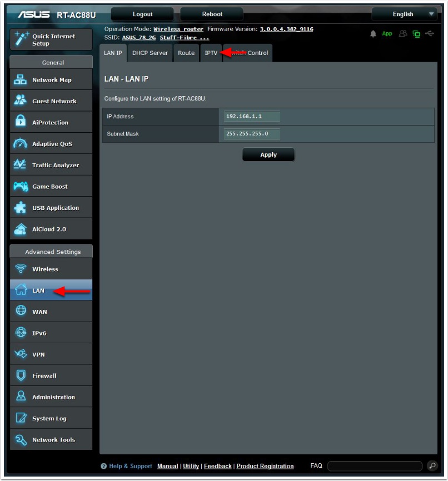Image resolution: width=448 pixels, height=481 pixels.
Task: Click the network clients status icon
Action: pyautogui.click(x=417, y=34)
